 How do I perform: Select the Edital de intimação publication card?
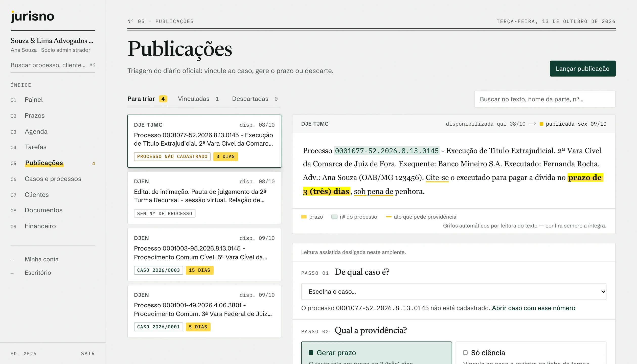click(x=204, y=198)
